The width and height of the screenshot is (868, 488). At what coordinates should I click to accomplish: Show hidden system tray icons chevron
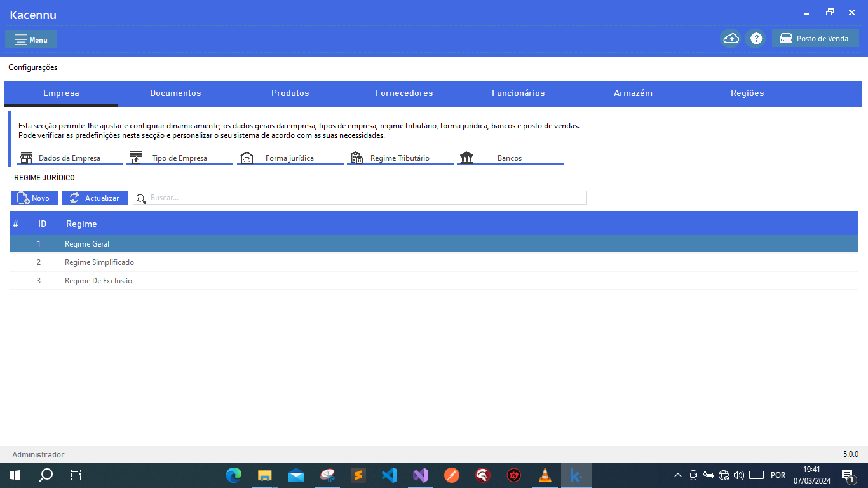click(x=677, y=475)
